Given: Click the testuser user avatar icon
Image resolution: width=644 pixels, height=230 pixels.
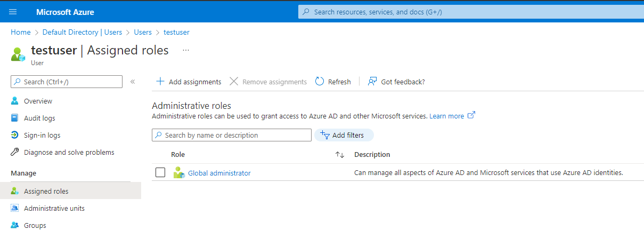Looking at the screenshot, I should tap(18, 54).
